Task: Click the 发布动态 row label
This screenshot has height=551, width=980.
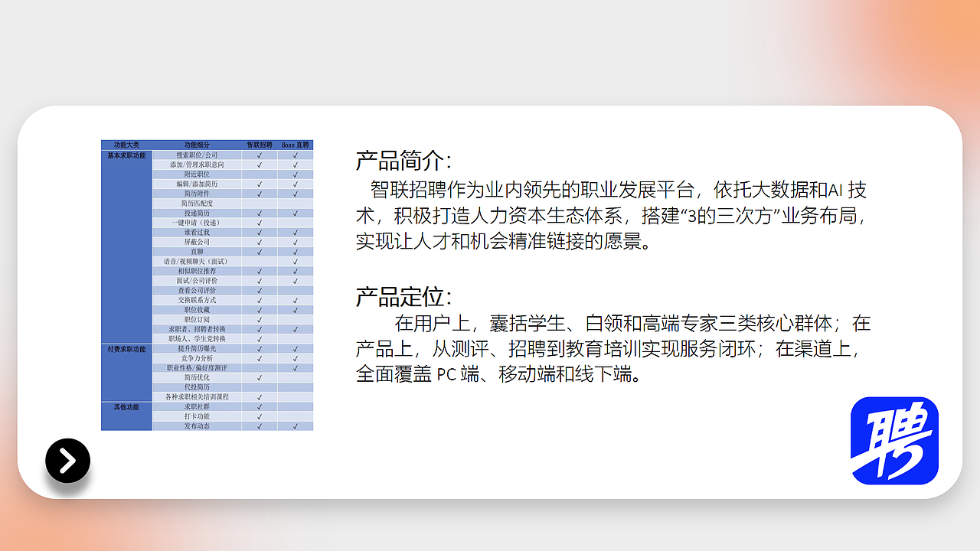Action: (197, 426)
